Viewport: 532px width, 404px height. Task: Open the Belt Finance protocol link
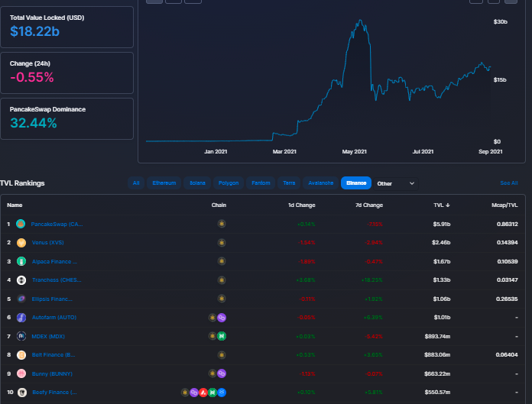(x=54, y=355)
